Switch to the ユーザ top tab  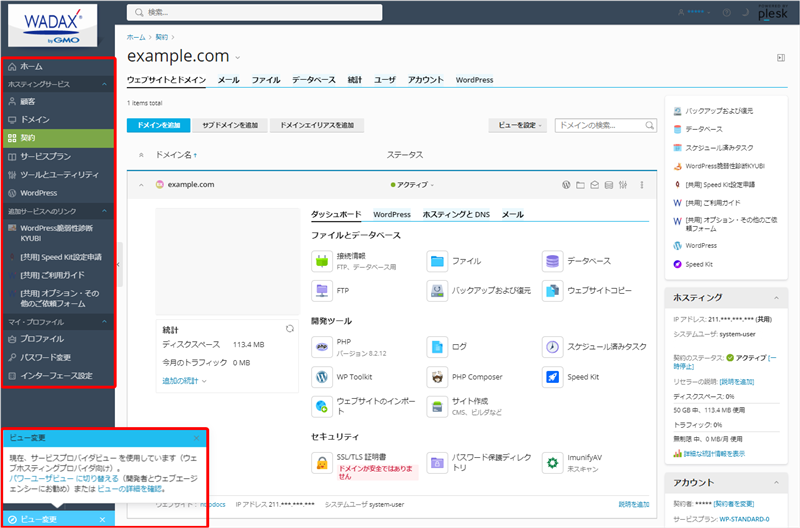pos(385,80)
